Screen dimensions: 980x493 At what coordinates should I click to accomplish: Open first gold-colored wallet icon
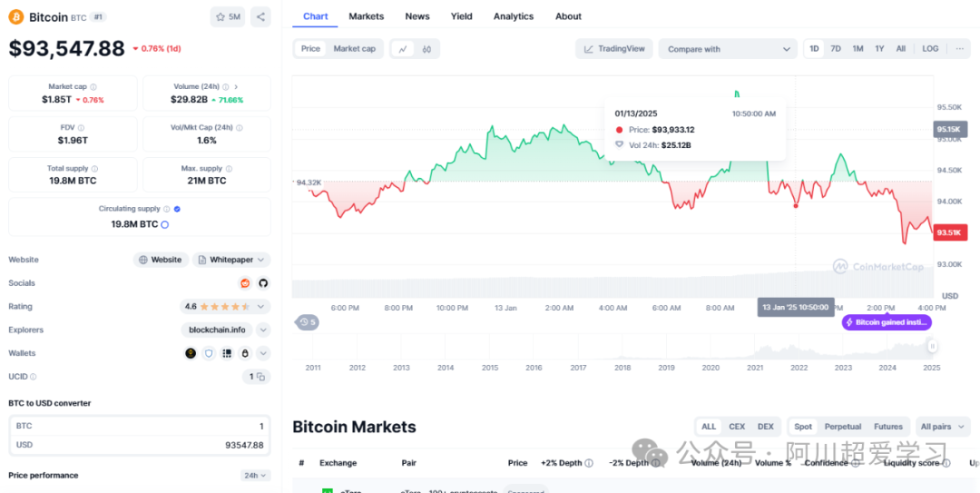coord(191,353)
